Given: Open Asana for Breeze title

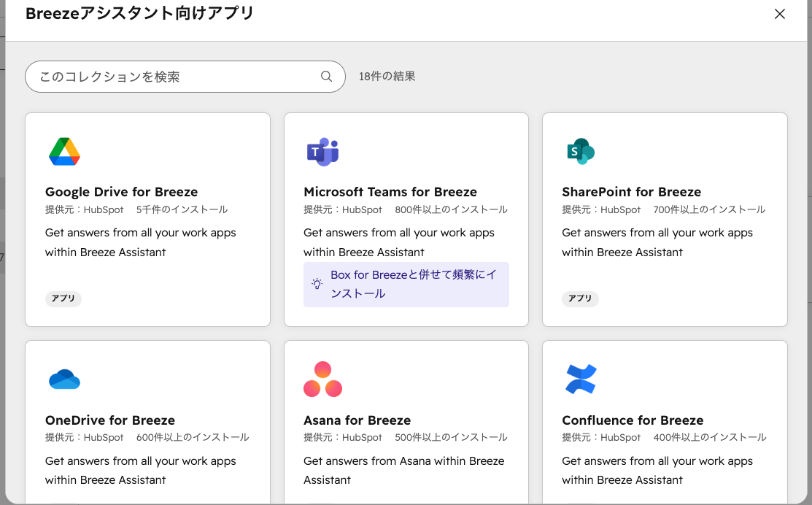Looking at the screenshot, I should (357, 420).
